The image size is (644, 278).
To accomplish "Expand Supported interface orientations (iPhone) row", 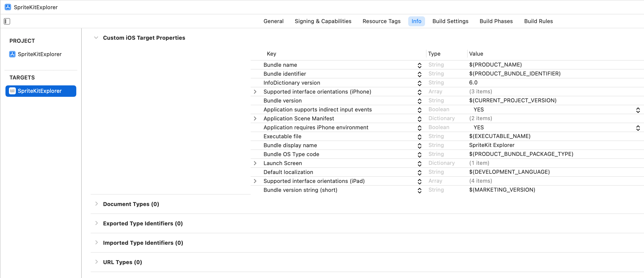I will (x=255, y=92).
